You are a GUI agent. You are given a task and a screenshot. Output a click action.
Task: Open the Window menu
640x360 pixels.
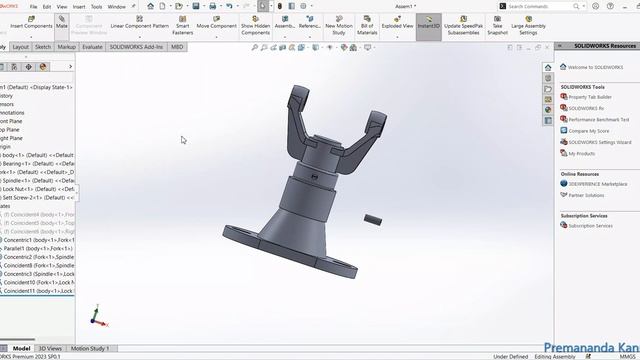pos(116,7)
